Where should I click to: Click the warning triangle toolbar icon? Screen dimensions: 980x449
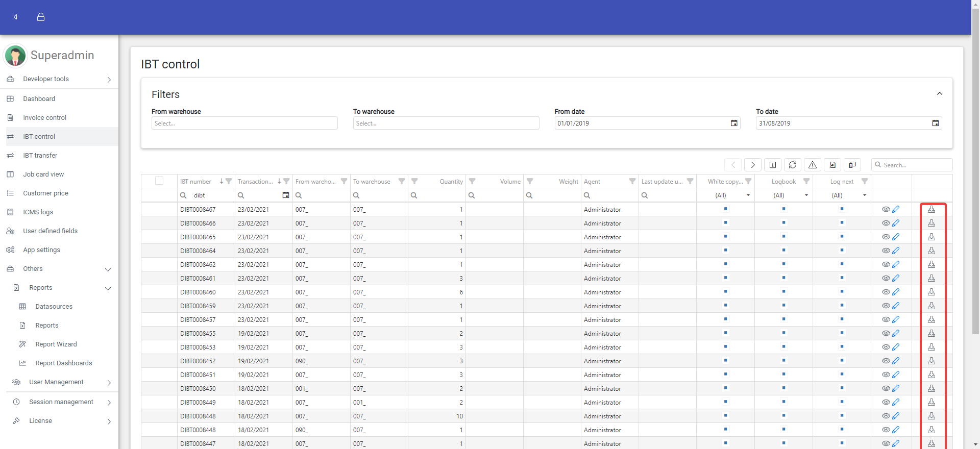tap(812, 165)
